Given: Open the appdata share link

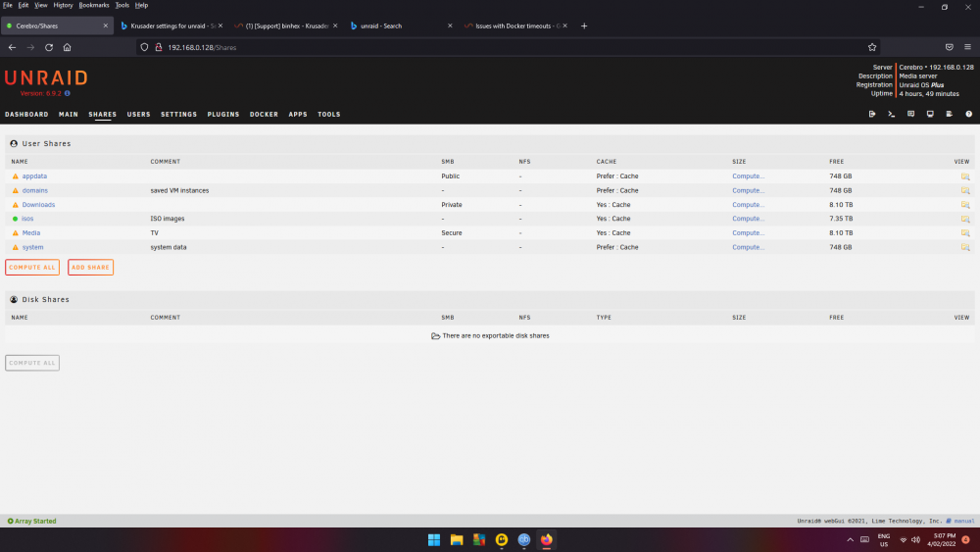Looking at the screenshot, I should point(34,176).
